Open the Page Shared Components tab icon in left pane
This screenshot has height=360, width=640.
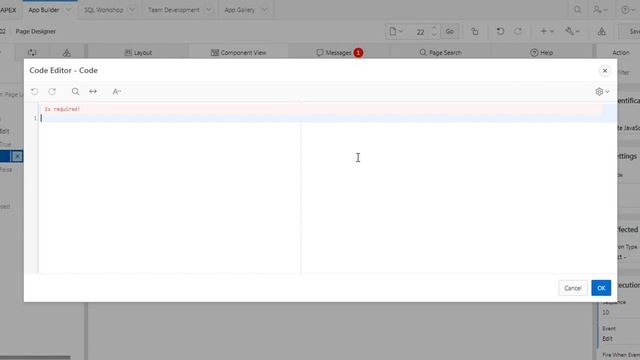(x=67, y=53)
